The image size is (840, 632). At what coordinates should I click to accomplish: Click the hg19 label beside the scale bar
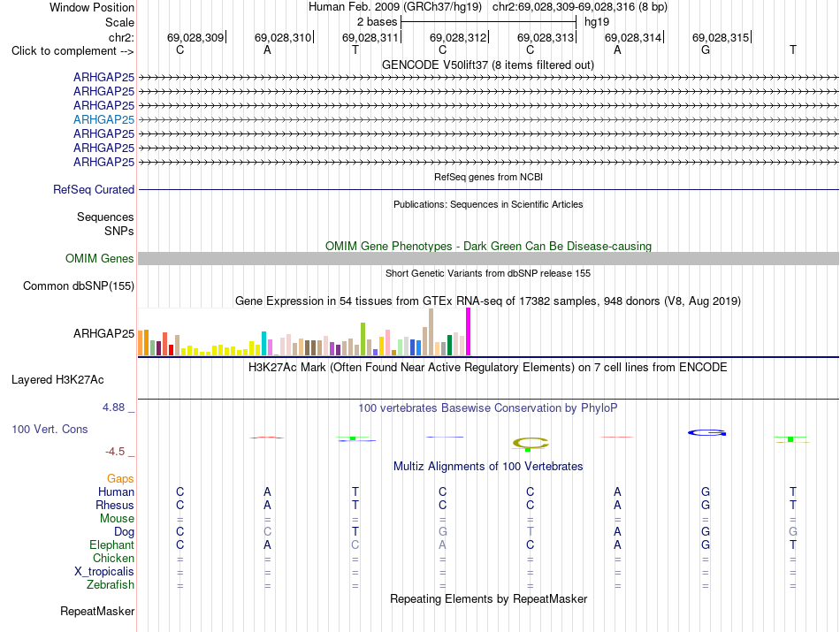click(597, 22)
